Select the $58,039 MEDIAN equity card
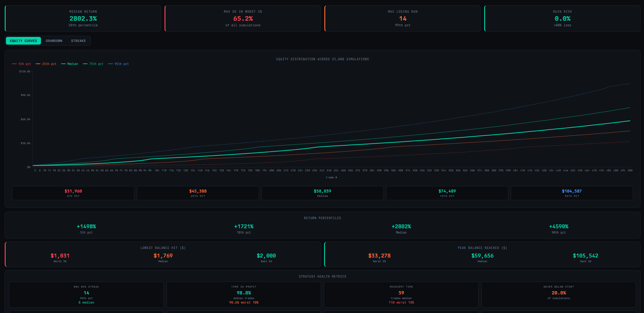 coord(322,193)
